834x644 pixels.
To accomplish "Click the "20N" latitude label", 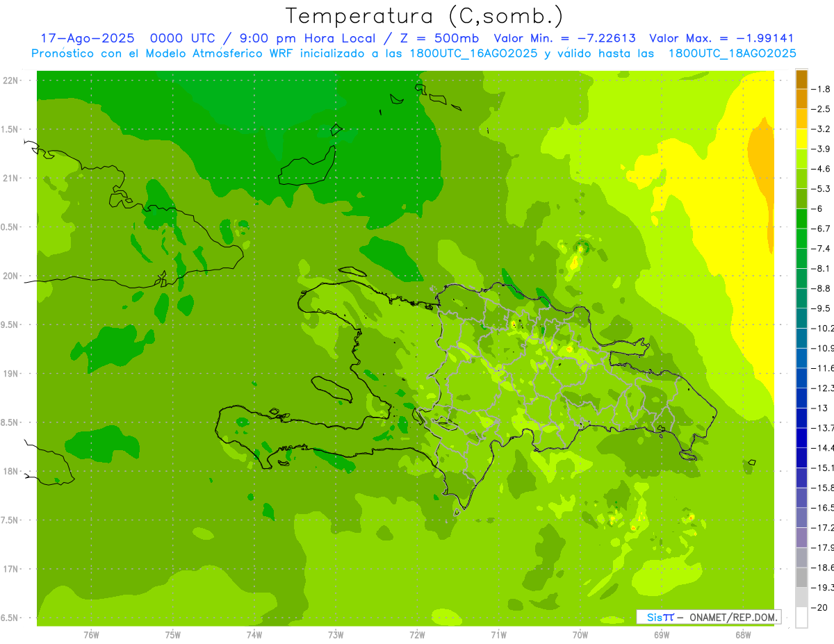I will 10,276.
